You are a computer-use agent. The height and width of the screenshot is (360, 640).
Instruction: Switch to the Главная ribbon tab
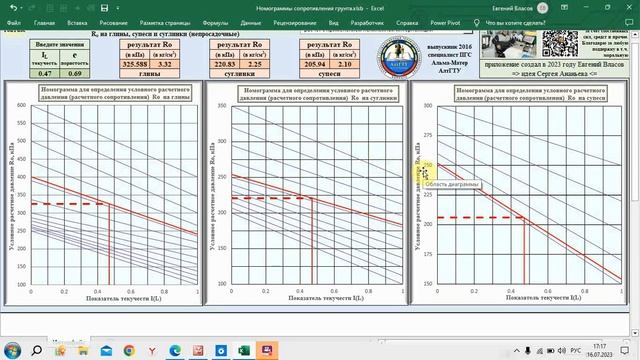pyautogui.click(x=44, y=23)
